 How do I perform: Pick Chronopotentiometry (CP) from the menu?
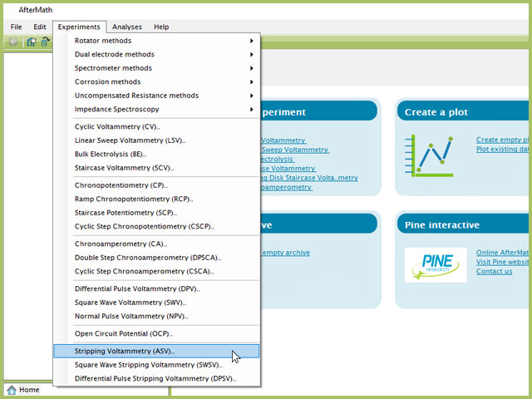pos(156,185)
